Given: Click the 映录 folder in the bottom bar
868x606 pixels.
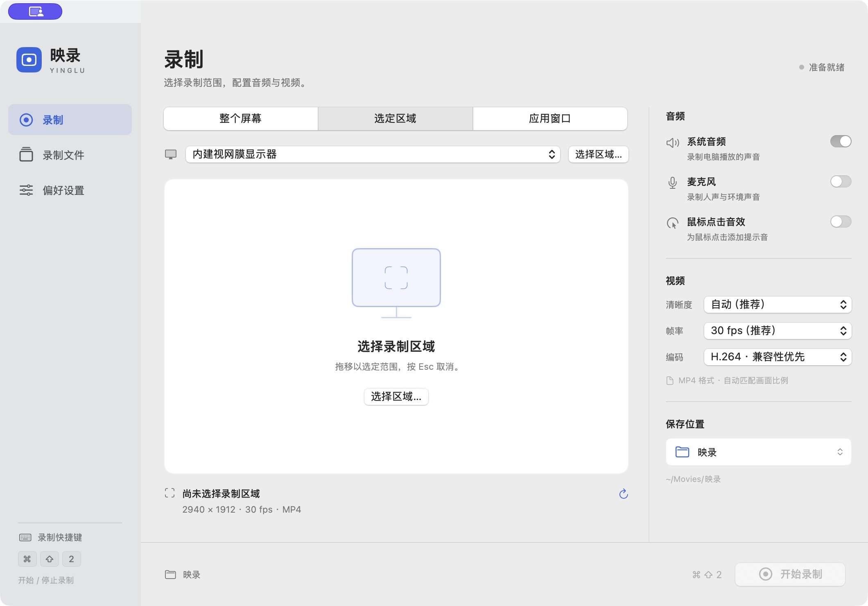Looking at the screenshot, I should coord(183,574).
